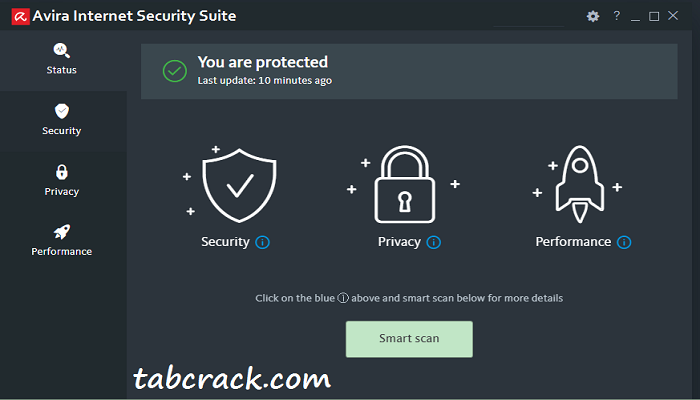Screen dimensions: 700x400
Task: Click the green protected checkmark icon
Action: coord(175,71)
